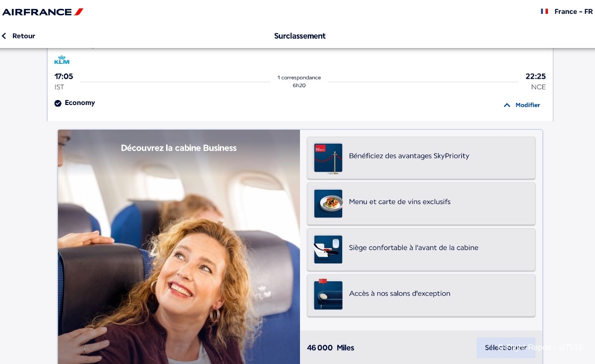595x364 pixels.
Task: Open the France - FR country selector
Action: (x=567, y=11)
